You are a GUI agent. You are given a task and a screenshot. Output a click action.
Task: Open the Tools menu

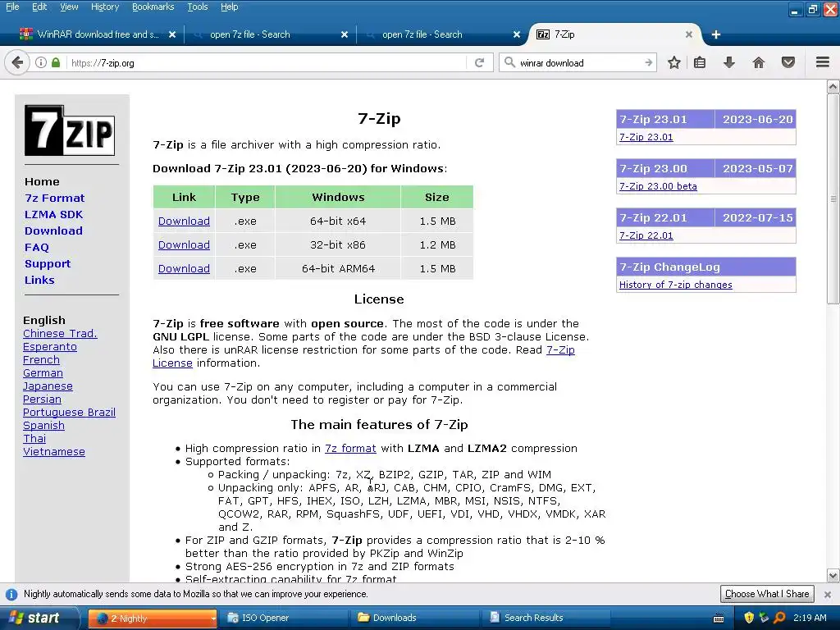(x=197, y=7)
